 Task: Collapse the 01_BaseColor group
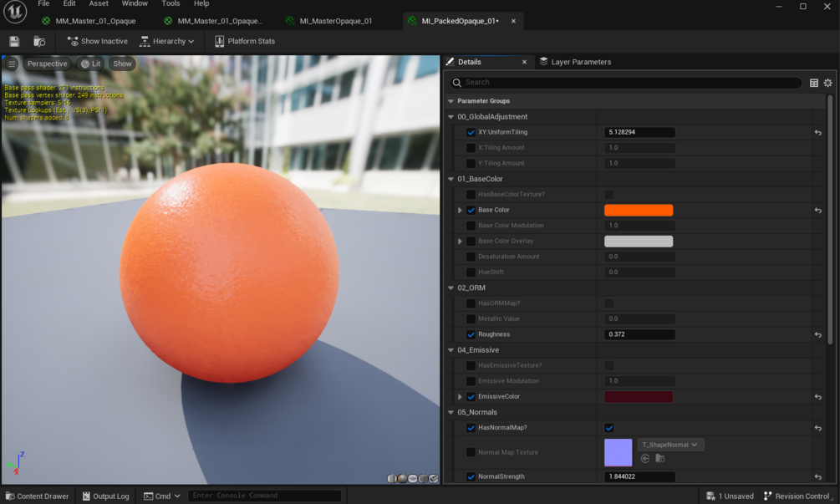(451, 179)
